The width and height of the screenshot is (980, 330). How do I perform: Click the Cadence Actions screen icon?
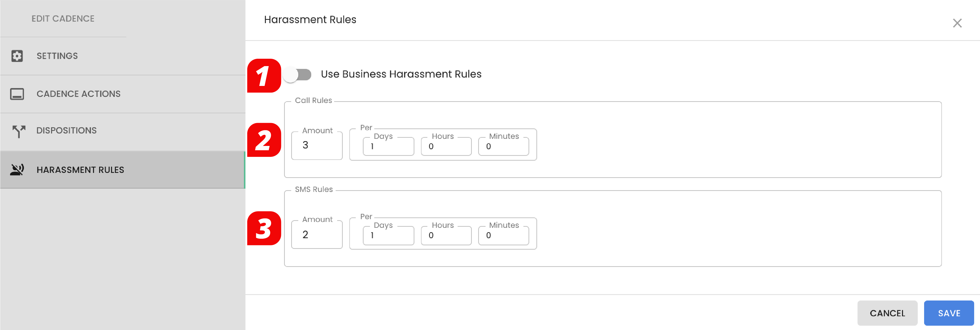click(x=17, y=94)
